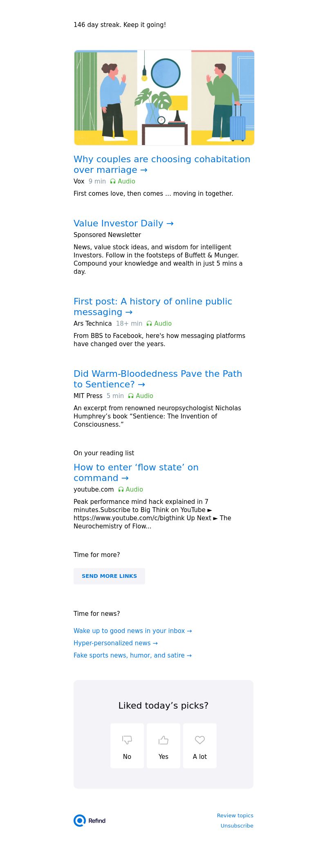Click the thumbs-down icon

(x=127, y=740)
